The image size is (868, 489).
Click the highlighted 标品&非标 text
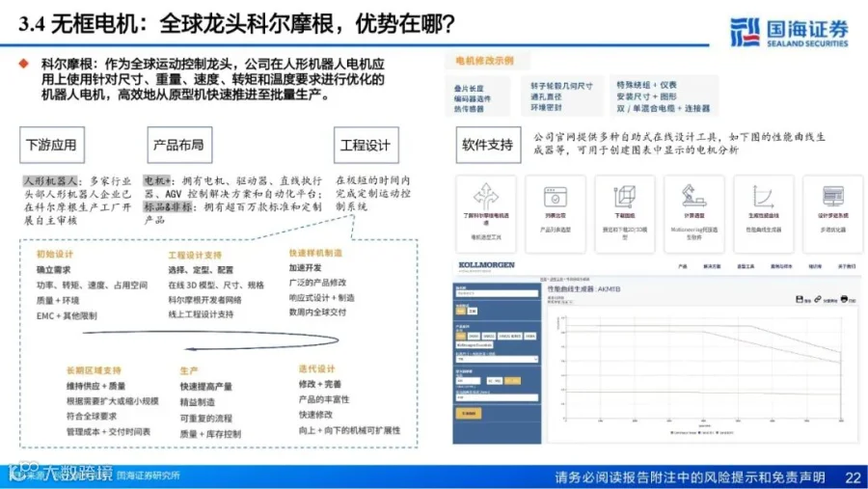click(x=168, y=206)
